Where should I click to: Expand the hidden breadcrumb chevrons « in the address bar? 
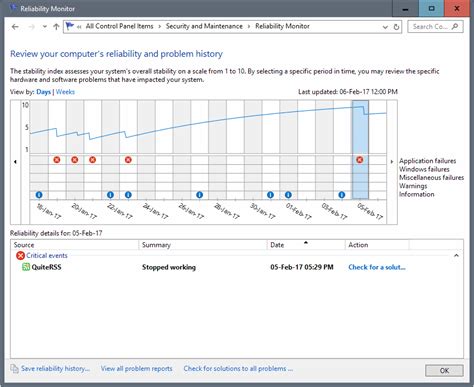coord(79,27)
